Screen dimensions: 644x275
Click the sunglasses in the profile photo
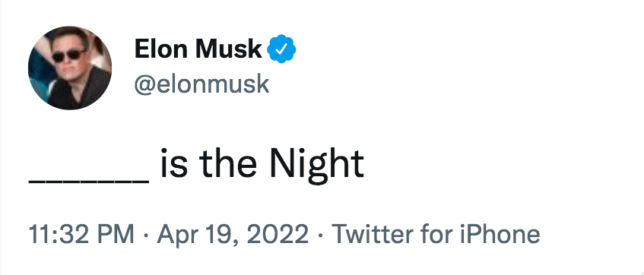point(68,55)
